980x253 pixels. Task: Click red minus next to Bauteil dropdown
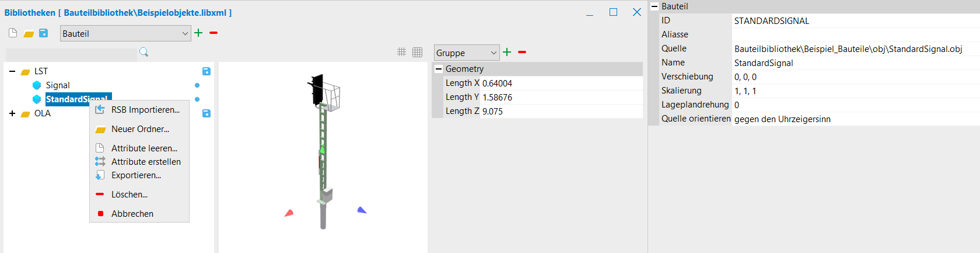click(213, 33)
